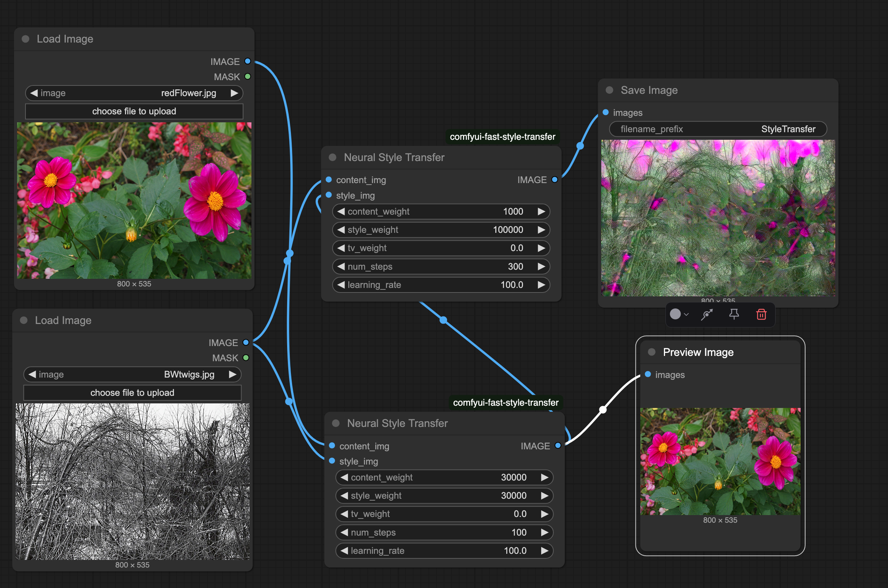Pin the selected node with pin icon

click(x=734, y=315)
